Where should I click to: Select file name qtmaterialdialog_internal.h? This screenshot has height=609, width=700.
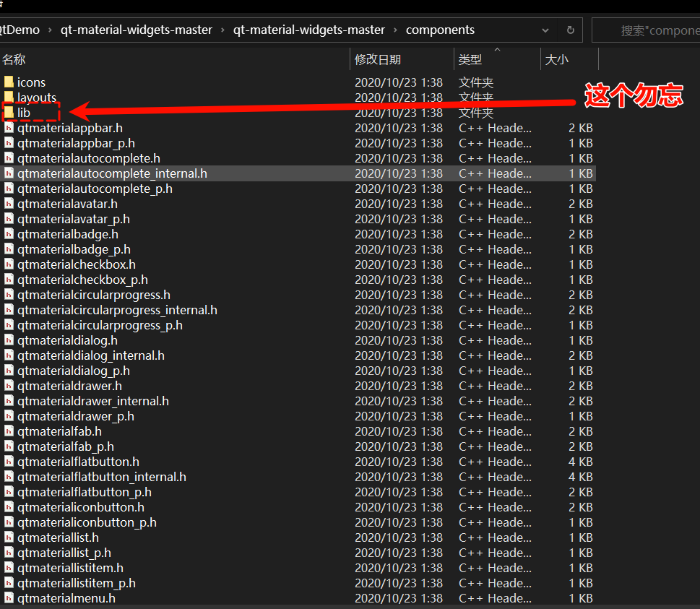click(x=91, y=356)
